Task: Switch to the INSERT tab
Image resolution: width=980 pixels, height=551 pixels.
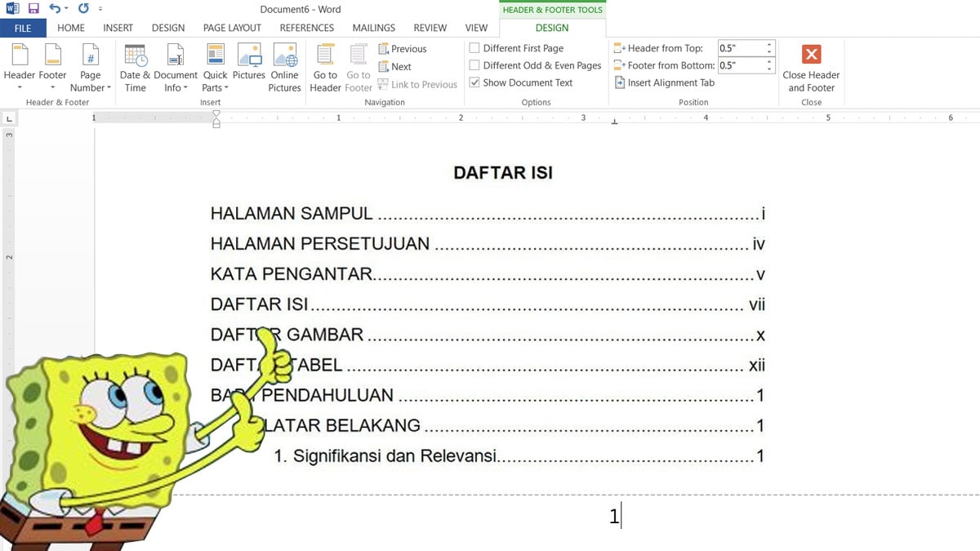Action: tap(118, 28)
